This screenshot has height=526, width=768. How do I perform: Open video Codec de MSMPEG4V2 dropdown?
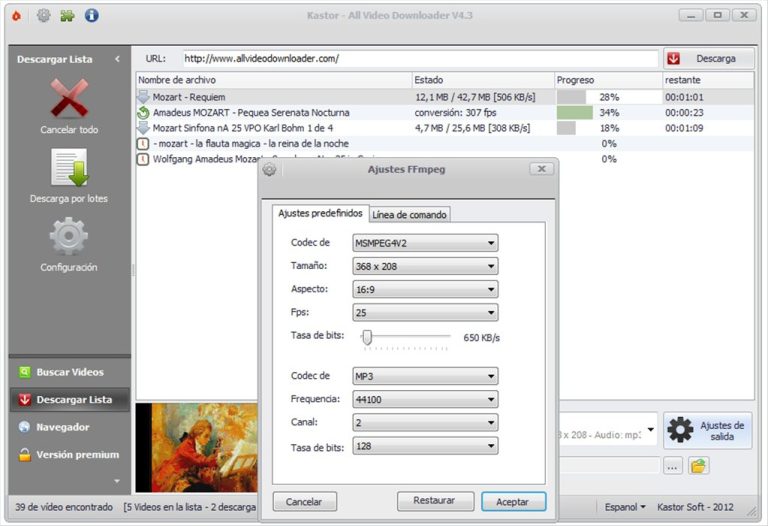[x=425, y=243]
